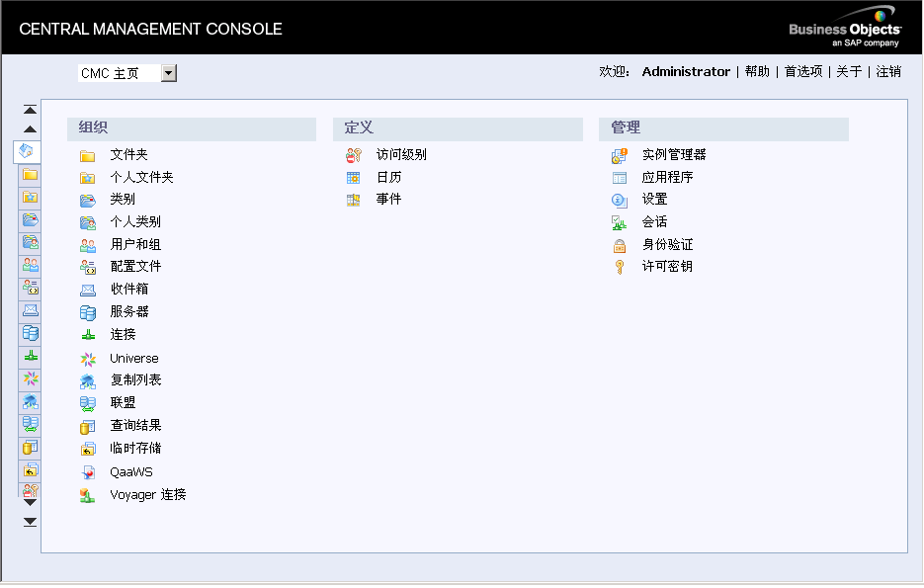Select the 身份验证 lock icon
The image size is (924, 588).
620,245
